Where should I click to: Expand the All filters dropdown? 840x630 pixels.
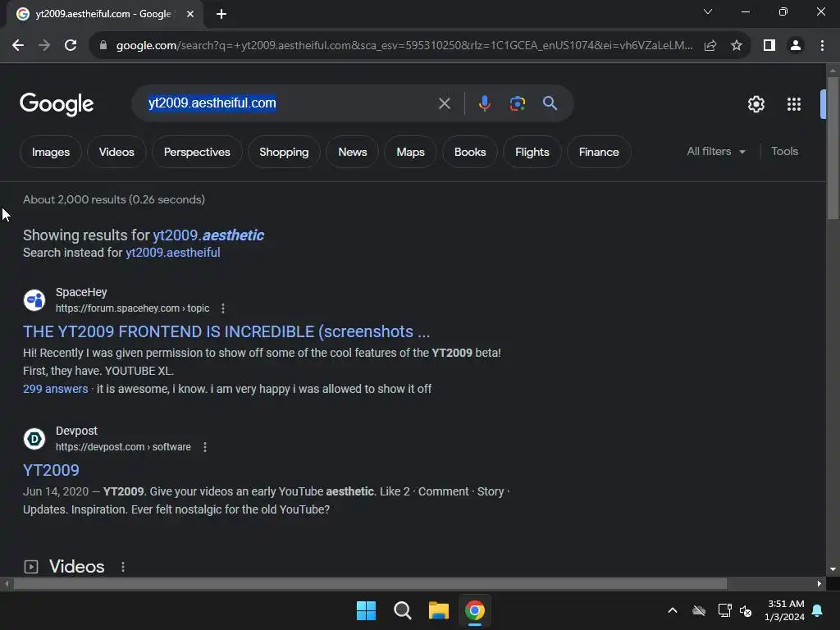click(x=716, y=152)
